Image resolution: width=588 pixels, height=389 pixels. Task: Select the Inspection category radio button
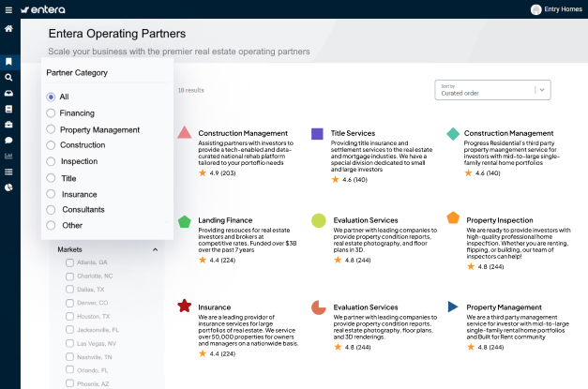click(x=51, y=161)
